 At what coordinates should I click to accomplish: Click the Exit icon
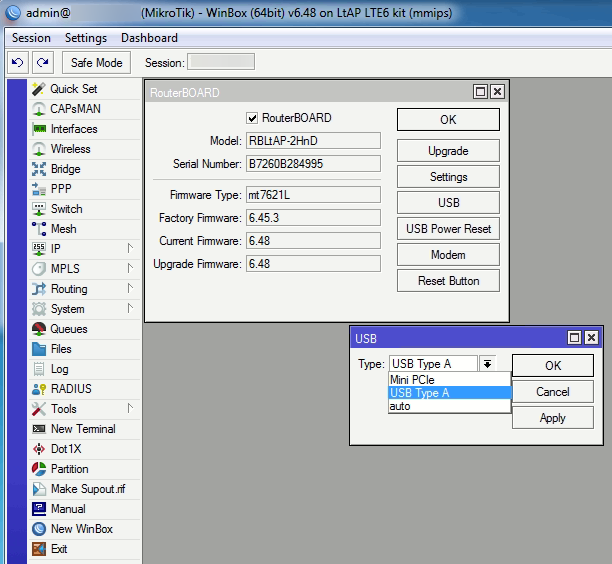pos(39,549)
